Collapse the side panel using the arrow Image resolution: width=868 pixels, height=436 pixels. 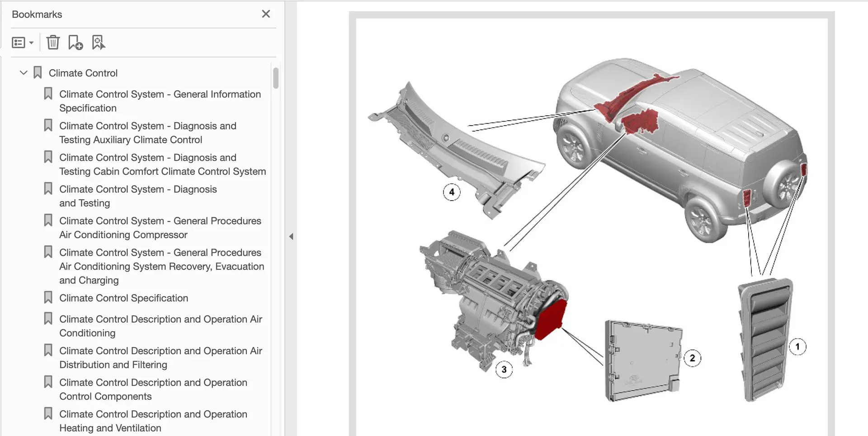click(x=291, y=236)
